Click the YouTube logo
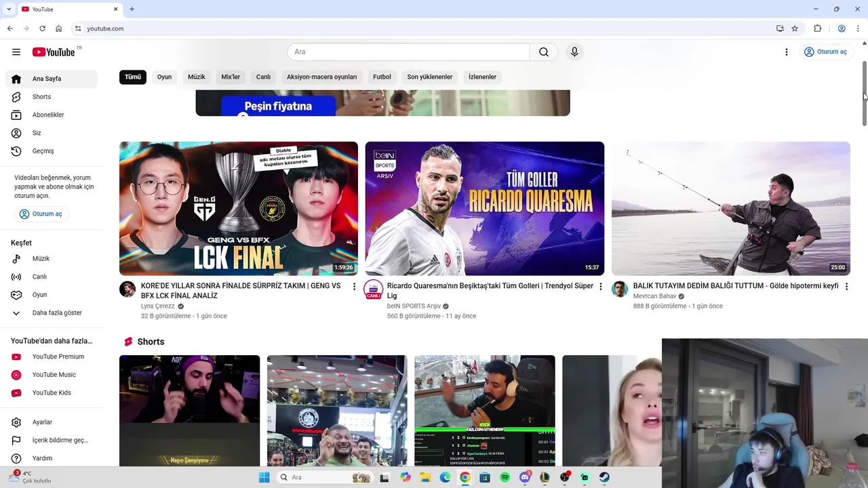This screenshot has width=868, height=488. pos(54,52)
